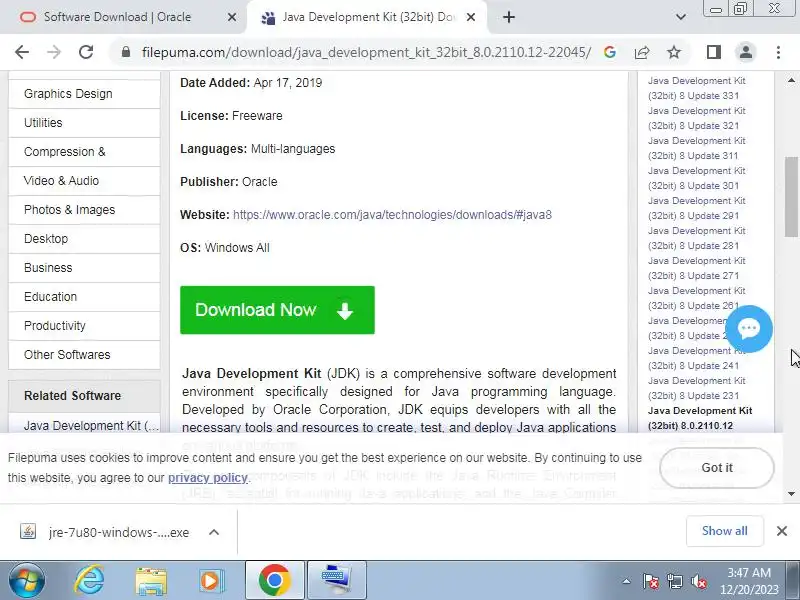The height and width of the screenshot is (600, 800).
Task: Open Business category
Action: [84, 268]
